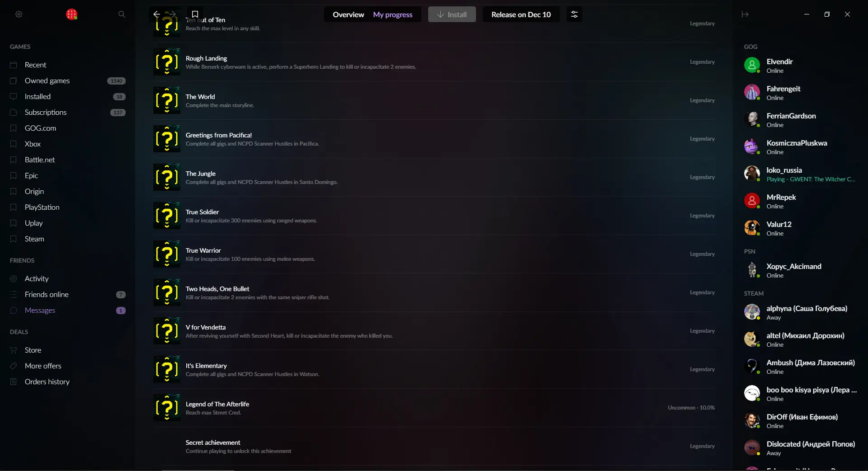This screenshot has height=471, width=868.
Task: Open Dislocated's avatar
Action: [752, 447]
